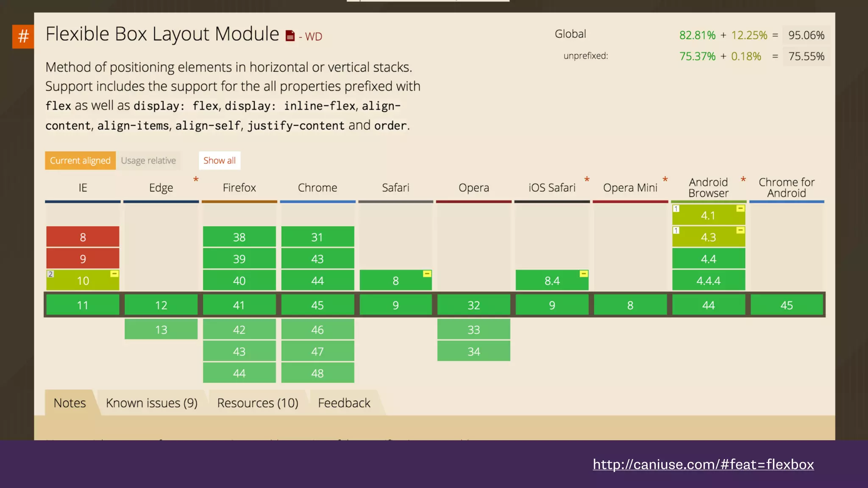
Task: Click the 95.06% global total
Action: click(x=806, y=35)
